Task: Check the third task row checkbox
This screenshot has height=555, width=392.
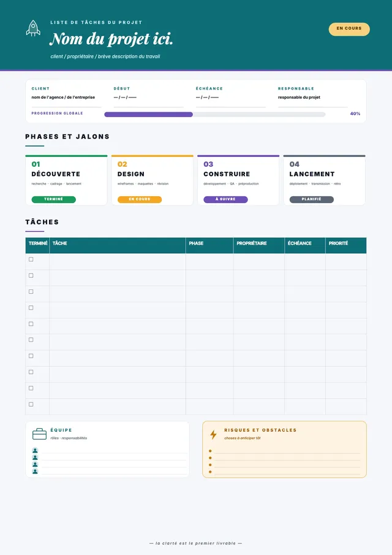Action: click(x=31, y=292)
